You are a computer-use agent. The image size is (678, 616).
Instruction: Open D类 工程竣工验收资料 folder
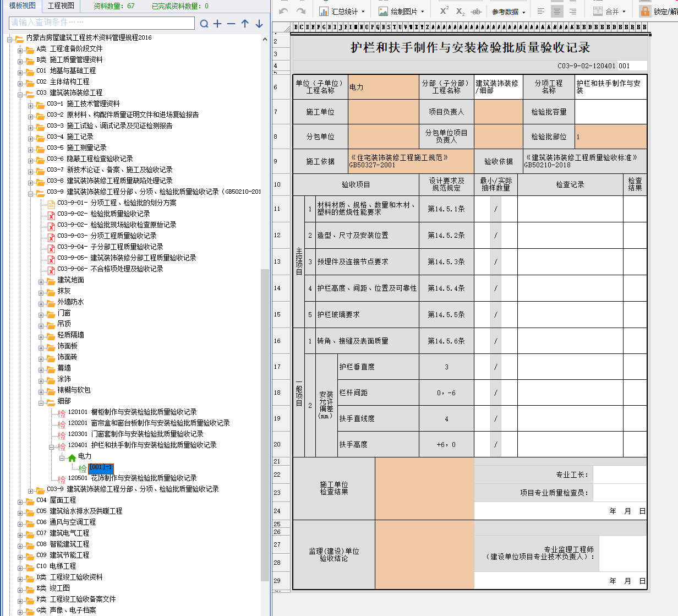point(69,577)
